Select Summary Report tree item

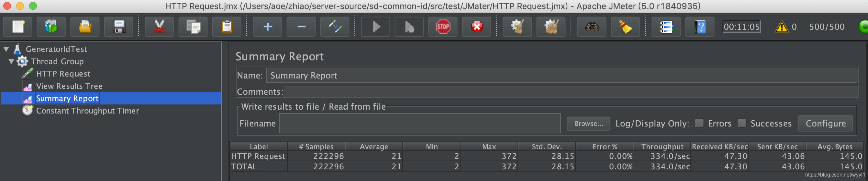click(67, 98)
